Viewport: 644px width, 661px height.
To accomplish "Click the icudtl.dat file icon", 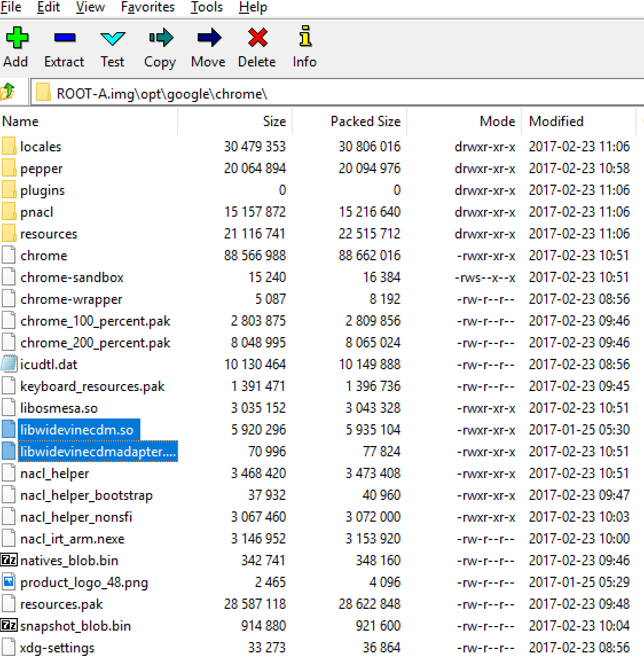I will [x=9, y=364].
